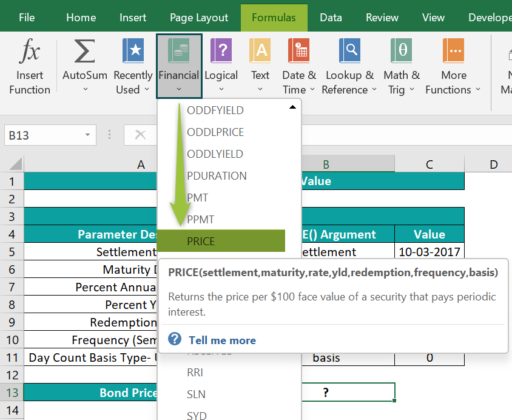The height and width of the screenshot is (420, 512).
Task: Switch to the File tab
Action: point(27,18)
